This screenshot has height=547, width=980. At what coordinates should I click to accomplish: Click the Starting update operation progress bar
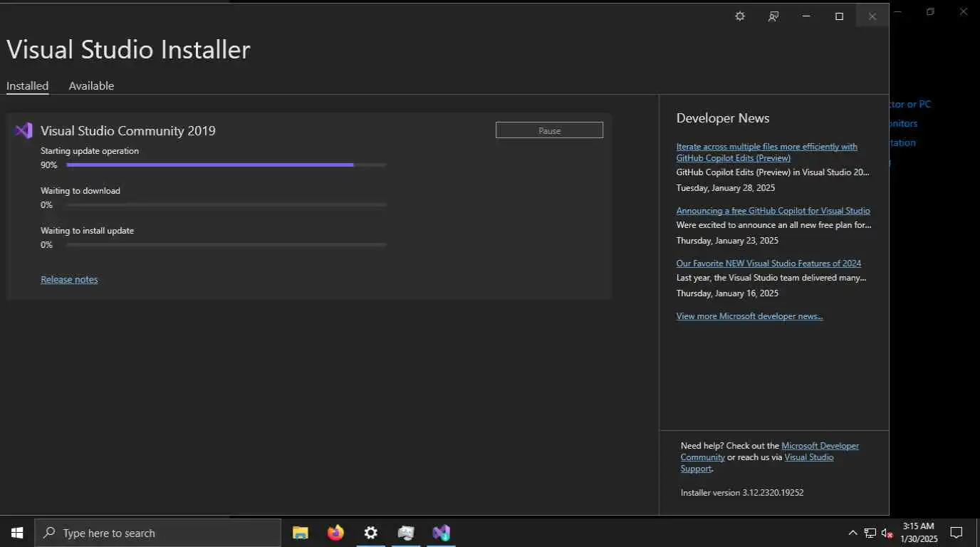[226, 165]
